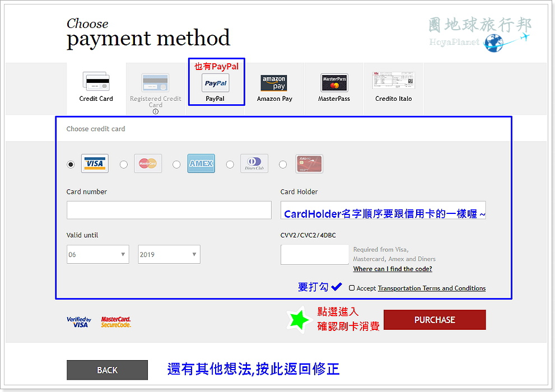Tick the Accept Terms and Conditions checkbox
The width and height of the screenshot is (555, 392).
click(x=352, y=288)
